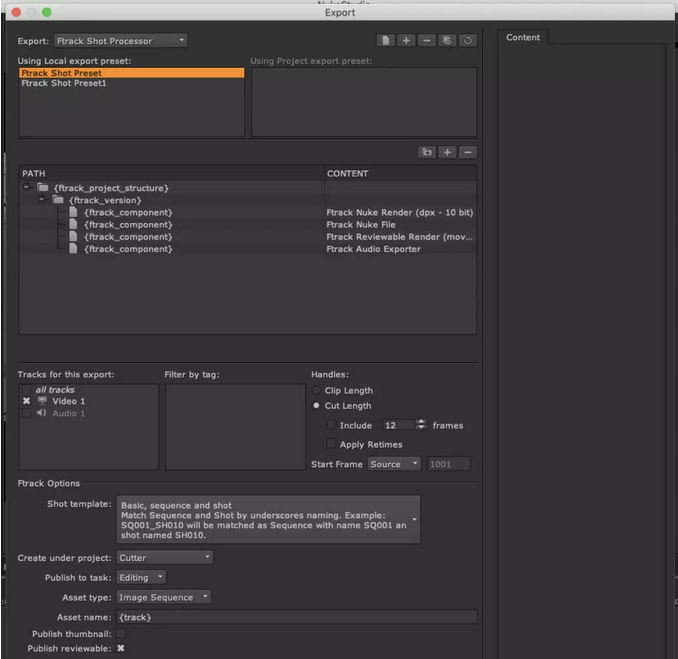The image size is (678, 659).
Task: Open the Asset type dropdown
Action: 163,597
